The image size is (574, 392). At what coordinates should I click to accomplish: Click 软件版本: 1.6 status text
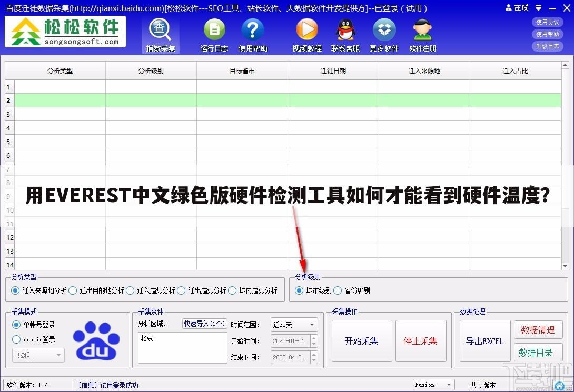pos(27,385)
